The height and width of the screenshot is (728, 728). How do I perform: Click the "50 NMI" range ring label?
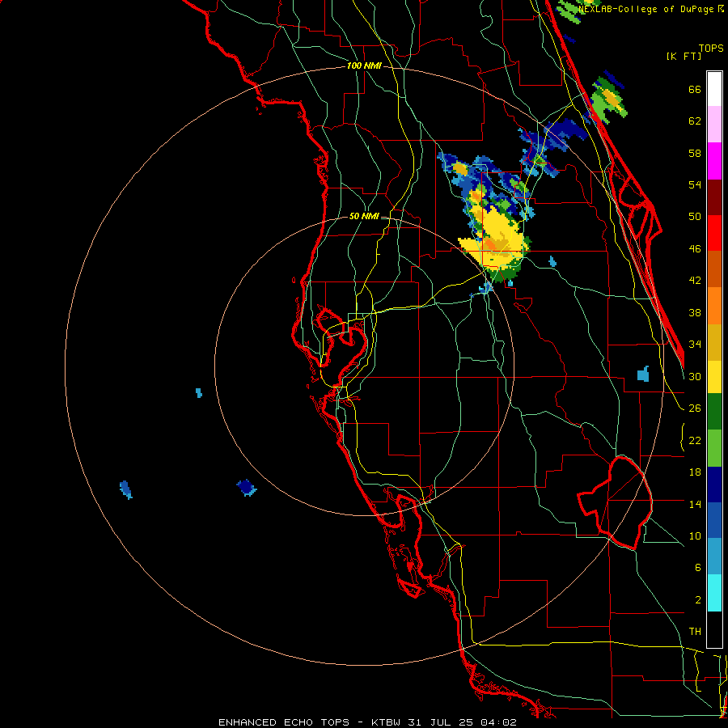364,216
